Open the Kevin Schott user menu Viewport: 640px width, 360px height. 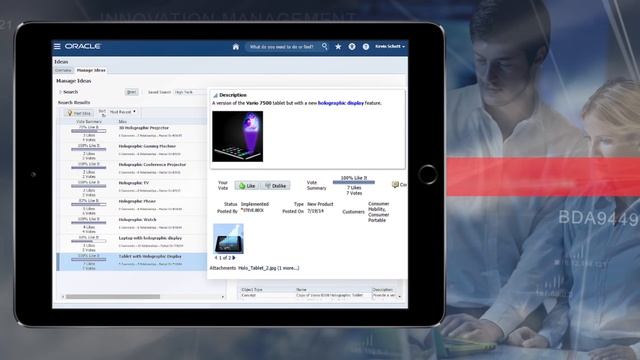(x=390, y=47)
